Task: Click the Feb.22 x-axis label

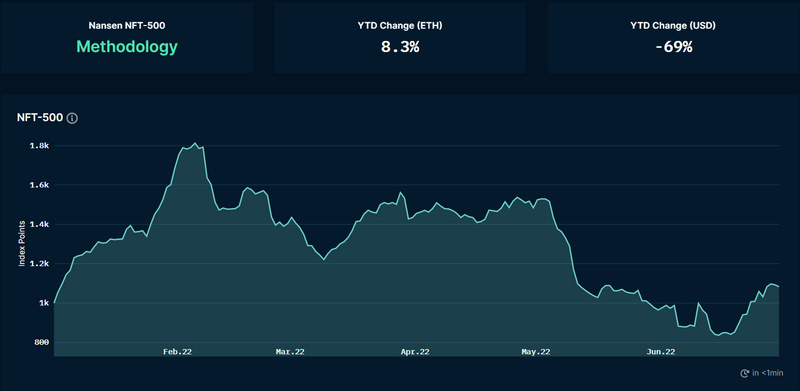Action: point(178,352)
